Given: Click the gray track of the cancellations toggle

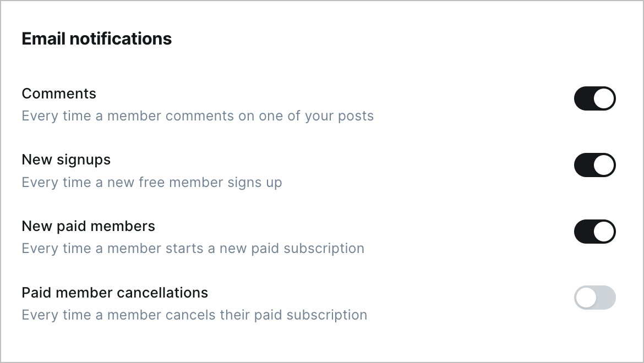Looking at the screenshot, I should point(605,298).
